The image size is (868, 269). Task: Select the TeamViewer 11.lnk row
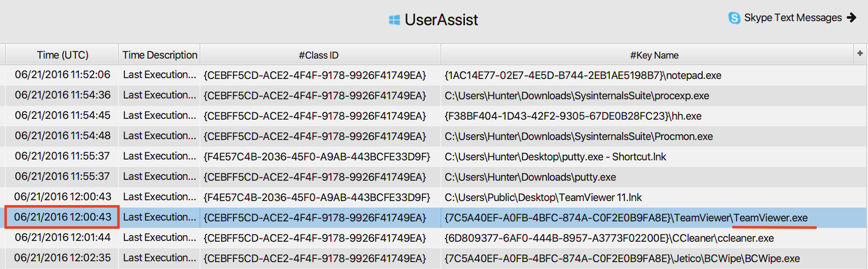(x=543, y=197)
